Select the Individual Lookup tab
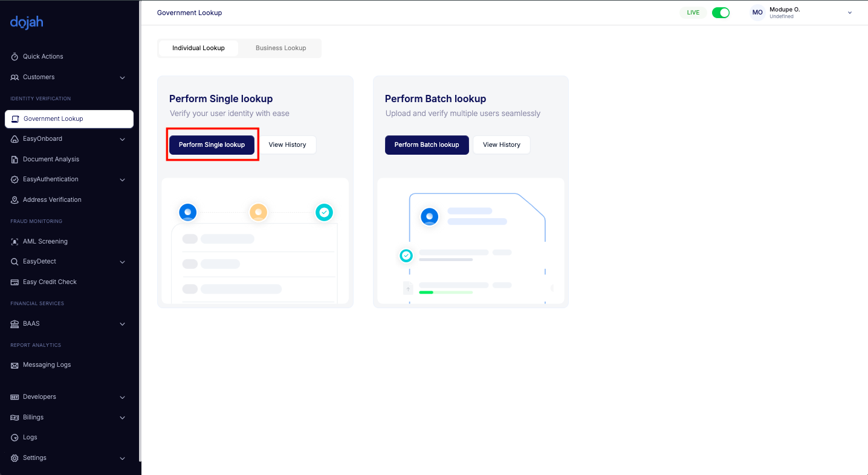 198,48
